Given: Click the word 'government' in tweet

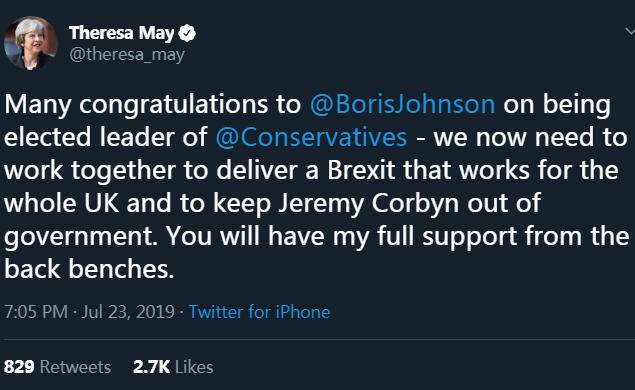Looking at the screenshot, I should tap(78, 237).
